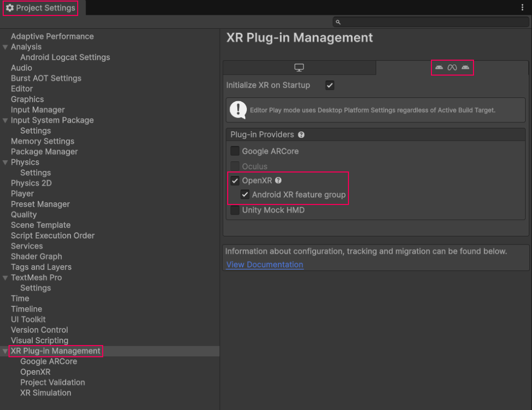Collapse the XR Plug-in Management tree section
This screenshot has height=410, width=532.
tap(5, 351)
